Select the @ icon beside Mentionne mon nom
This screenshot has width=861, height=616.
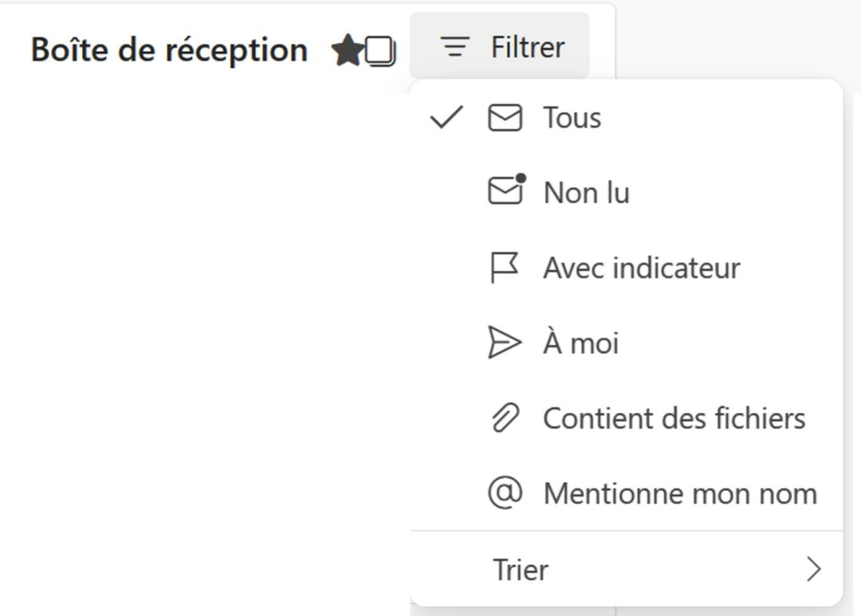[504, 492]
